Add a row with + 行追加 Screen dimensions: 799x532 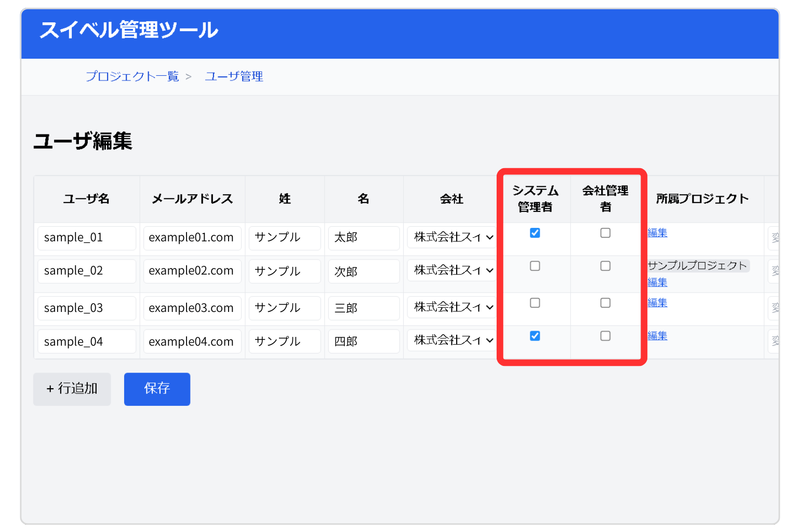(72, 389)
